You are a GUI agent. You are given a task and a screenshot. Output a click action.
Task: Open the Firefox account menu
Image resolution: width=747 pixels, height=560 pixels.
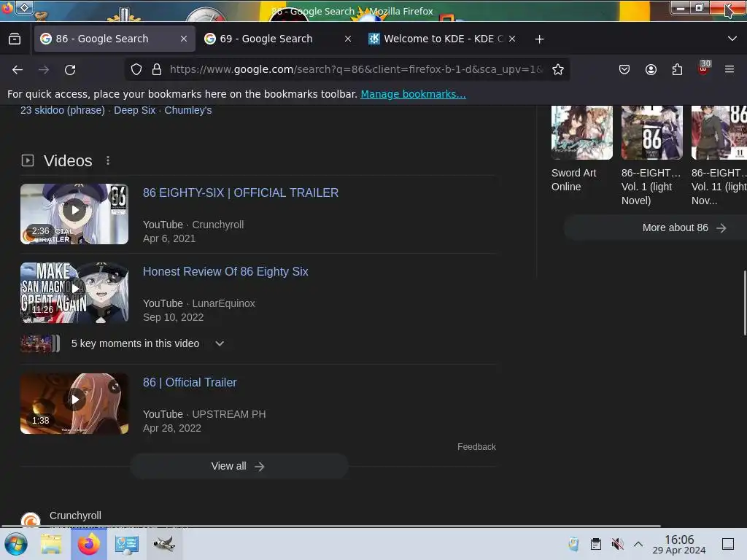(651, 69)
